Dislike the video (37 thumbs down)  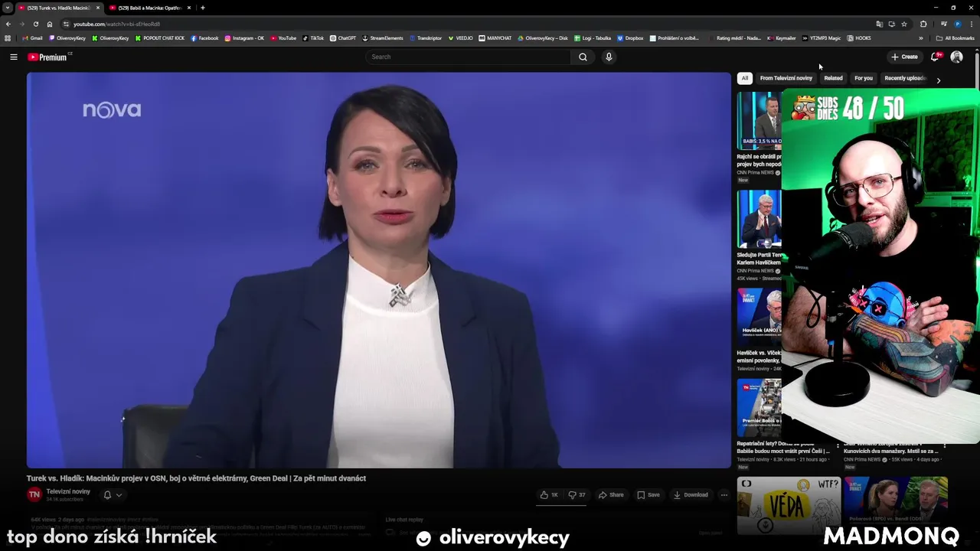[577, 495]
